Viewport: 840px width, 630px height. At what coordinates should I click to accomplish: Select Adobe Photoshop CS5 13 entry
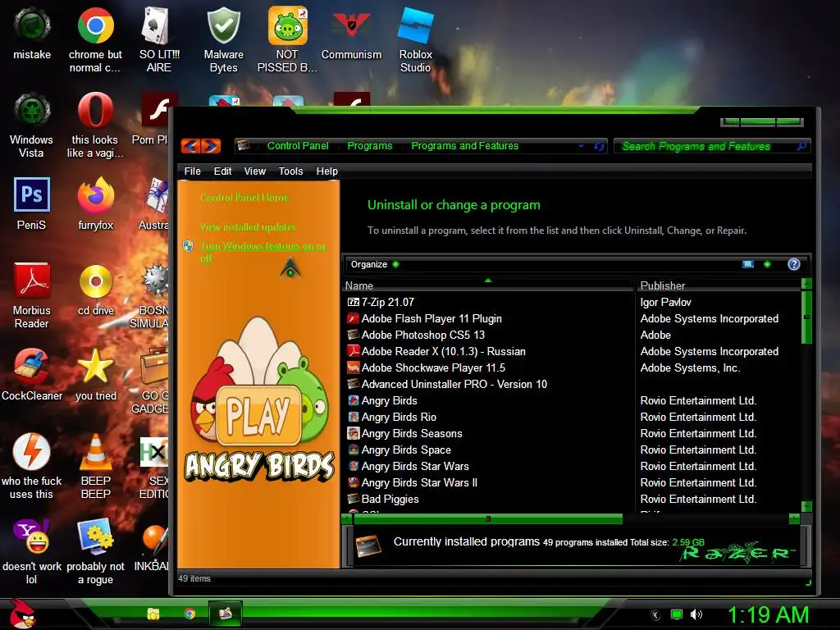[x=423, y=335]
